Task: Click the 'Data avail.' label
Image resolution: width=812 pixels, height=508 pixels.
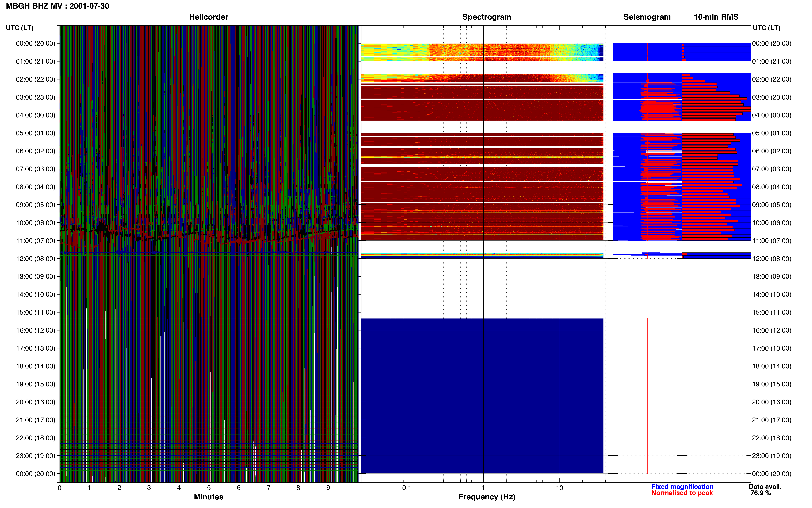Action: click(x=765, y=486)
